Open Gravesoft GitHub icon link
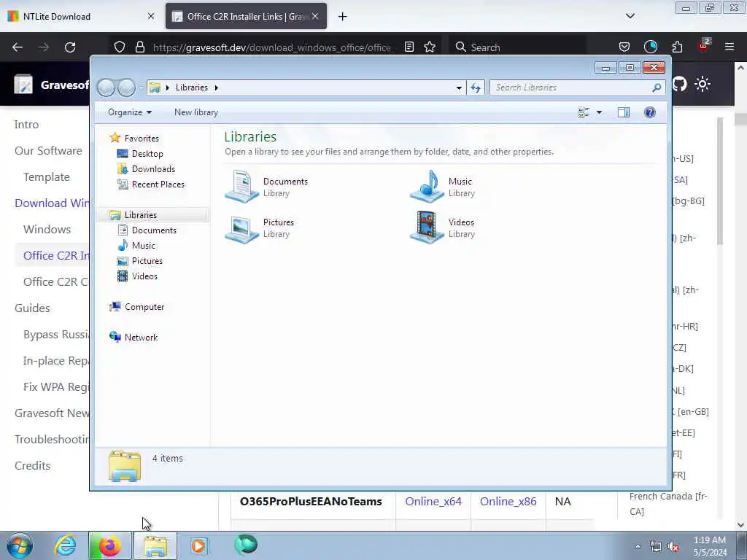 (x=680, y=85)
